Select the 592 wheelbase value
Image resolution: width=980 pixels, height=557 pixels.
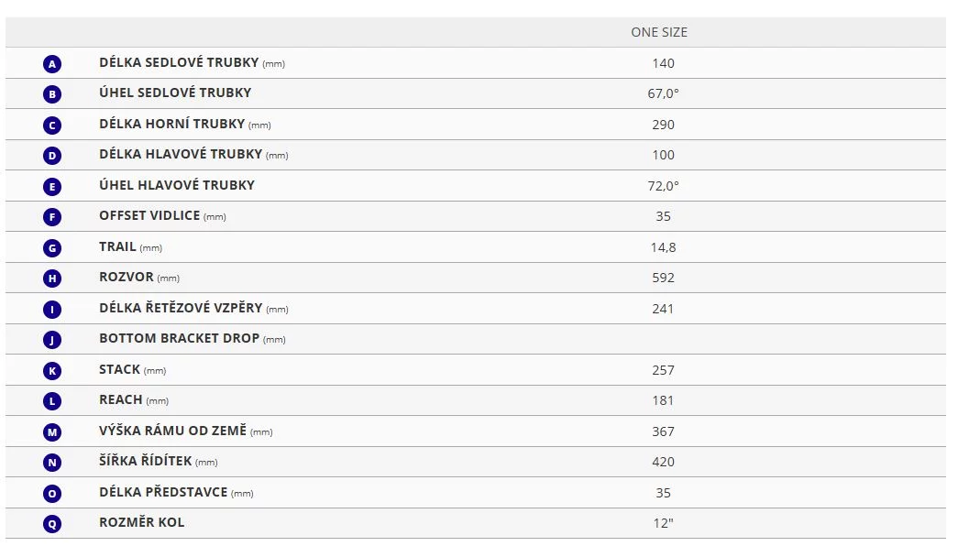[663, 278]
